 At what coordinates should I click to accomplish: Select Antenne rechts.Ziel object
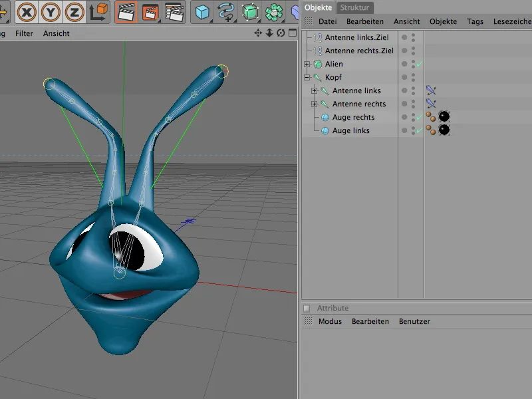359,51
